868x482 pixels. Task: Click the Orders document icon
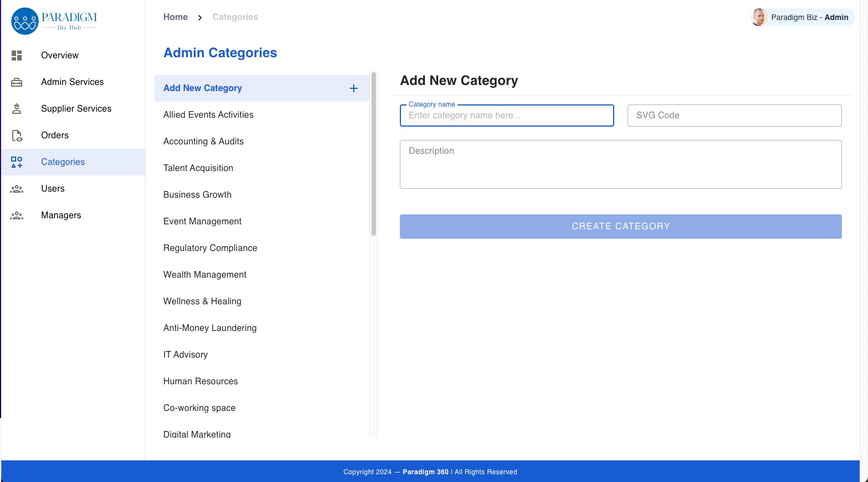click(17, 135)
